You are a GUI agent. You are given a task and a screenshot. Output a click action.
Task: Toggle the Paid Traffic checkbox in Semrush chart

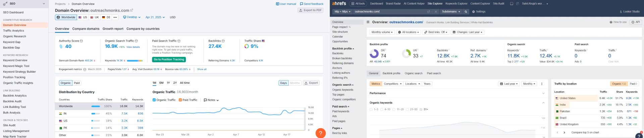click(x=180, y=100)
